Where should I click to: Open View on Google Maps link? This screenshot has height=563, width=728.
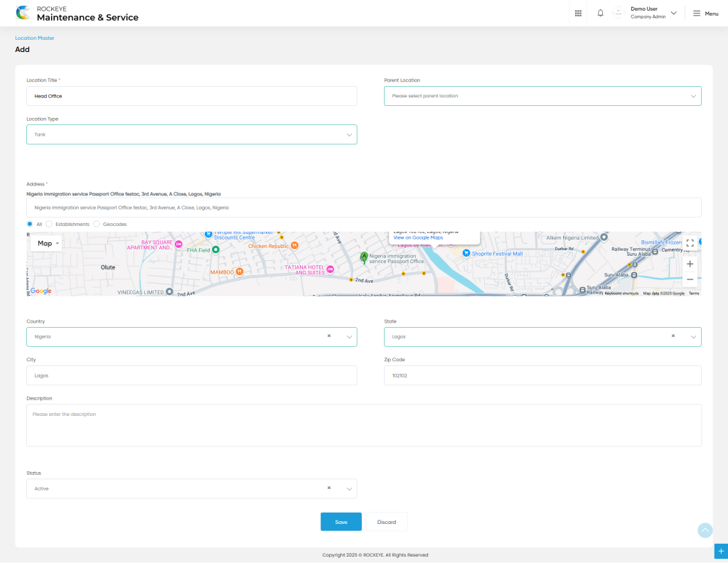tap(418, 237)
